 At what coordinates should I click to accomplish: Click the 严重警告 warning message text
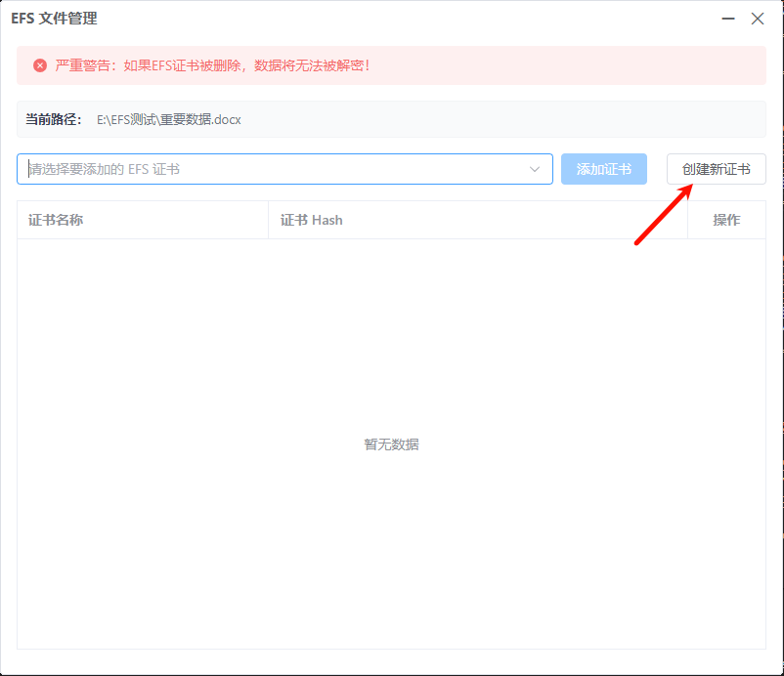click(213, 65)
